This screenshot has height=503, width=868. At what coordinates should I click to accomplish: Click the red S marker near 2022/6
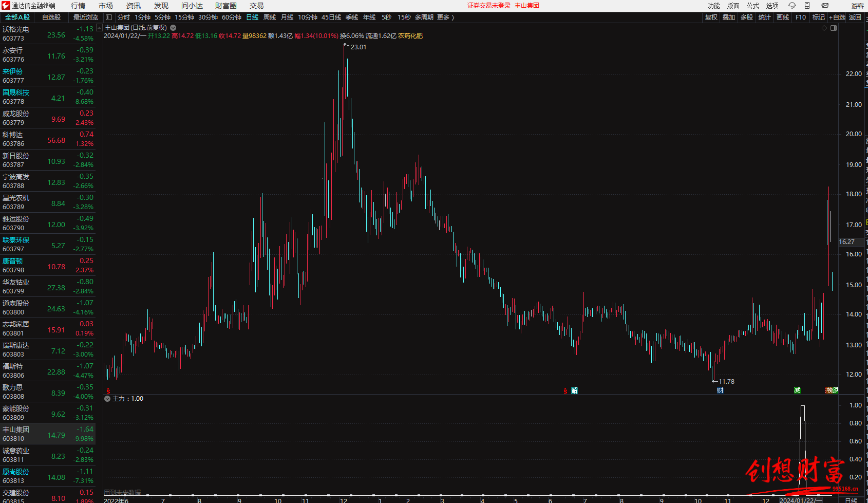(108, 391)
